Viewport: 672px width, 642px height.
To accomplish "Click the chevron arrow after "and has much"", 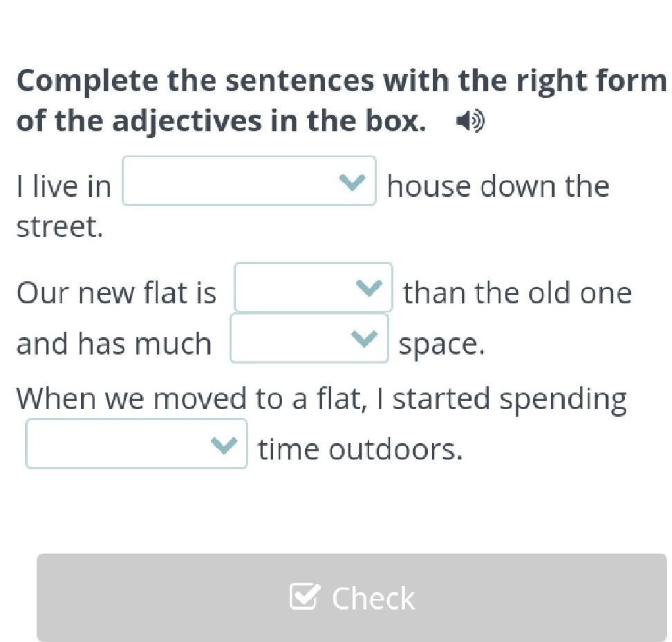I will [x=364, y=339].
